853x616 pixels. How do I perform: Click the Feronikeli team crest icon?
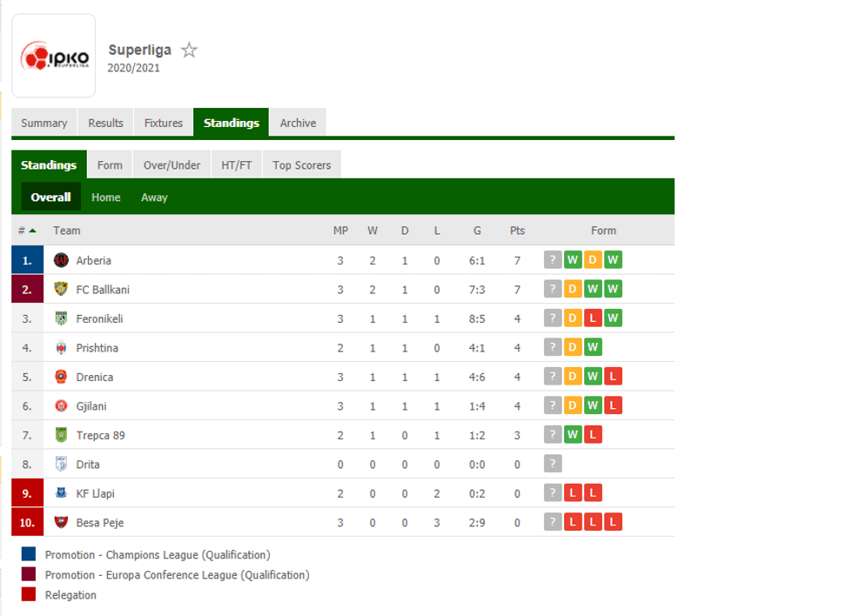coord(61,318)
